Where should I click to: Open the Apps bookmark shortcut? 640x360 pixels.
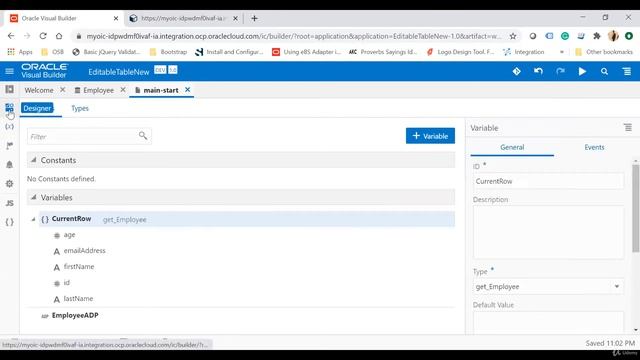point(20,52)
